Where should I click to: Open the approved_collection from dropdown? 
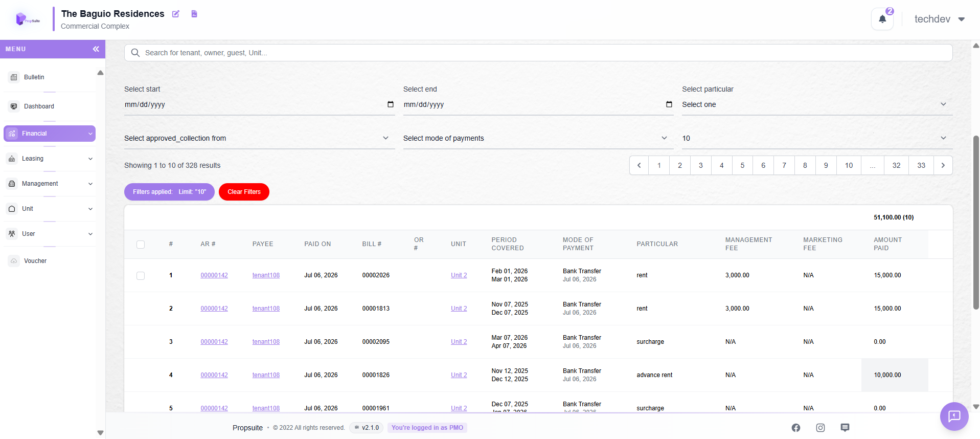[259, 138]
